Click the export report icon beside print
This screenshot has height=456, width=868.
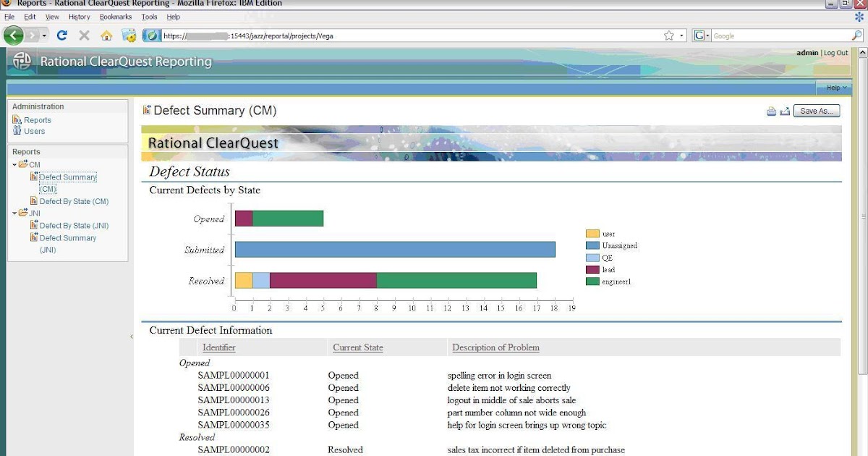coord(786,111)
